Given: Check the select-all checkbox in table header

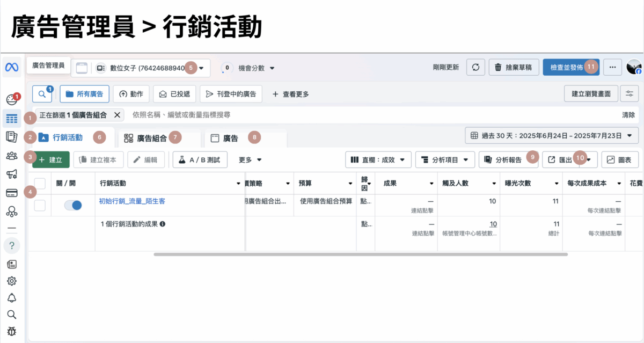Looking at the screenshot, I should click(x=40, y=183).
